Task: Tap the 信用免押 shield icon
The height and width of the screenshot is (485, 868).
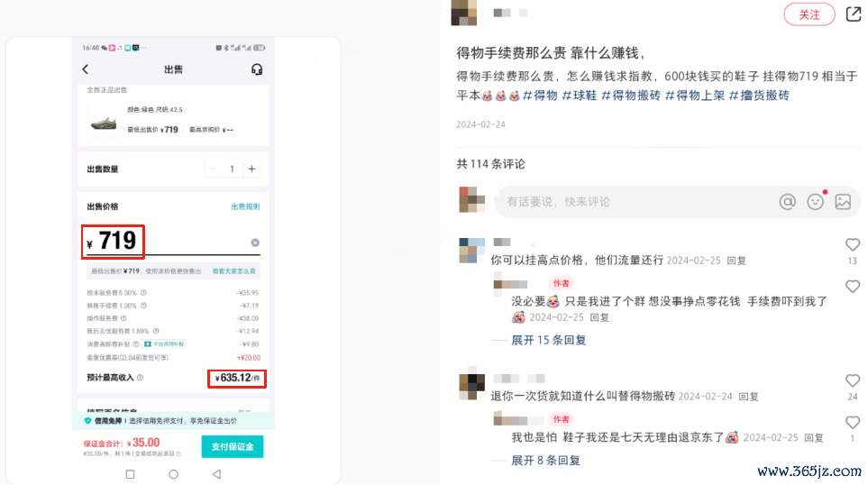Action: (87, 421)
